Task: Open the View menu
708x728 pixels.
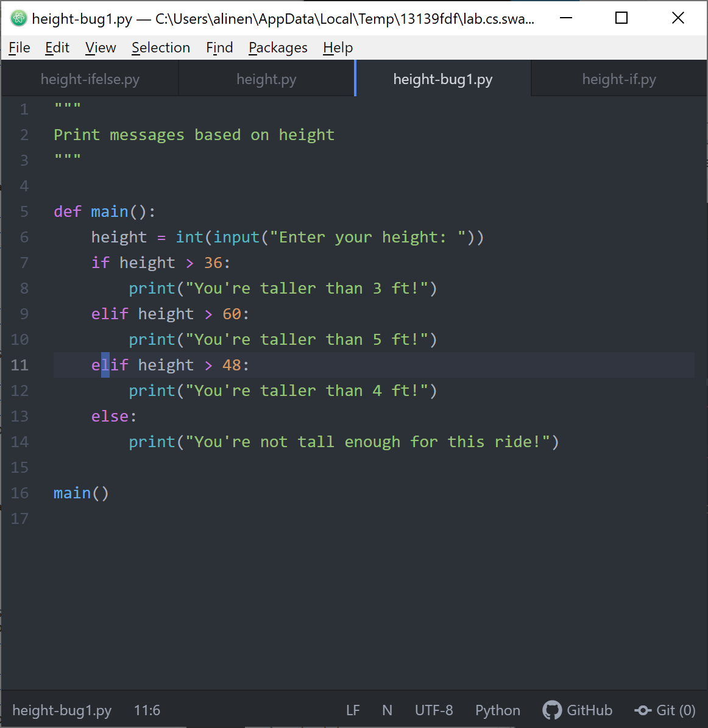Action: click(x=101, y=48)
